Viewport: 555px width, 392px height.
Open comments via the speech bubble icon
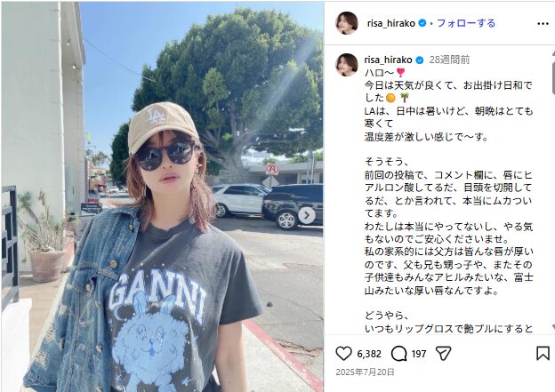[398, 354]
